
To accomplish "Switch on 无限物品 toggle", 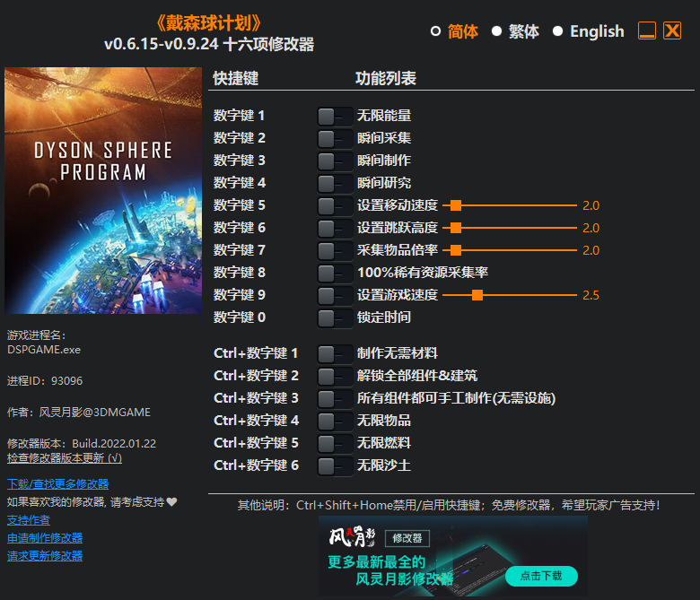I will pos(335,422).
